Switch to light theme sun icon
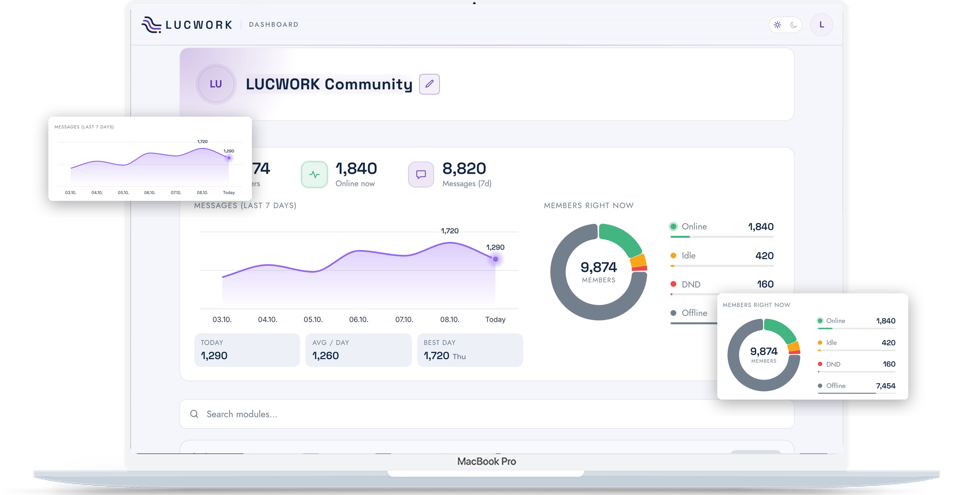This screenshot has width=980, height=495. tap(777, 25)
